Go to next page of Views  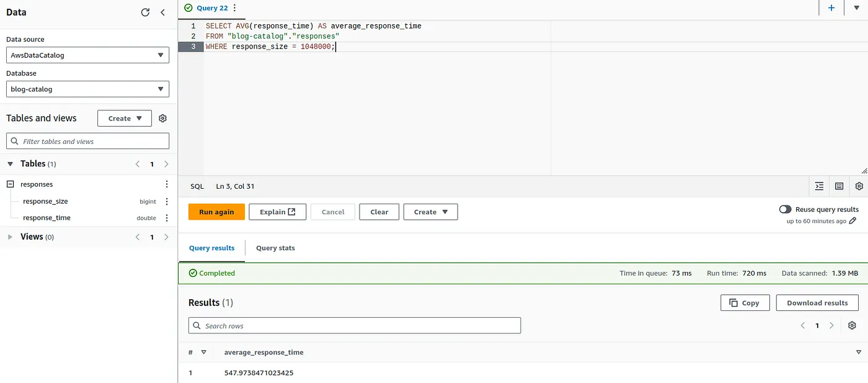[166, 237]
